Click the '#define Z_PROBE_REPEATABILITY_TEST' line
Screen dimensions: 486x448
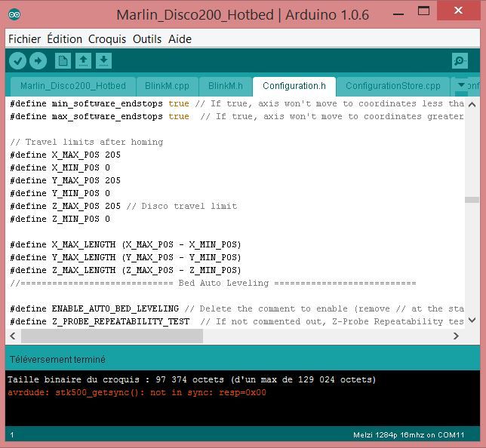237,321
